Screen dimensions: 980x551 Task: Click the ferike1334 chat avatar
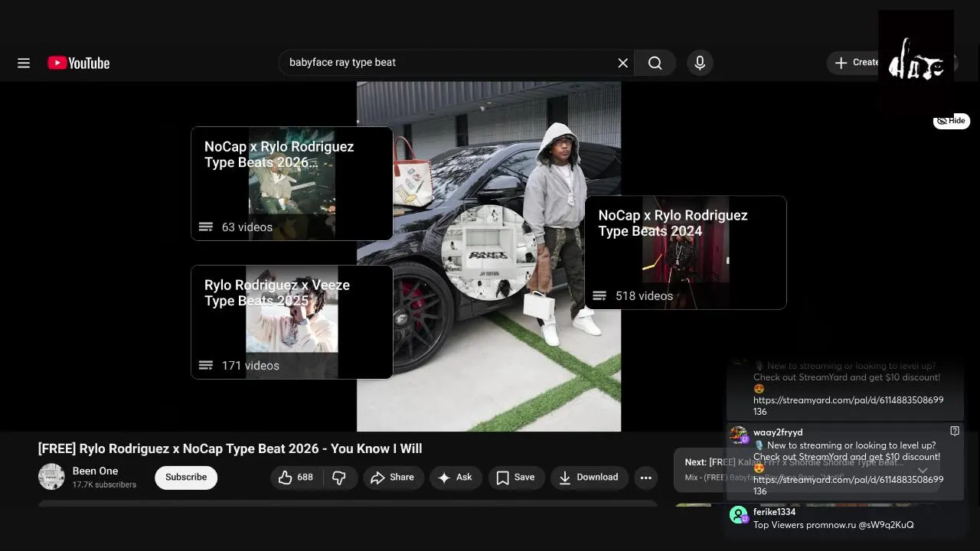tap(738, 515)
